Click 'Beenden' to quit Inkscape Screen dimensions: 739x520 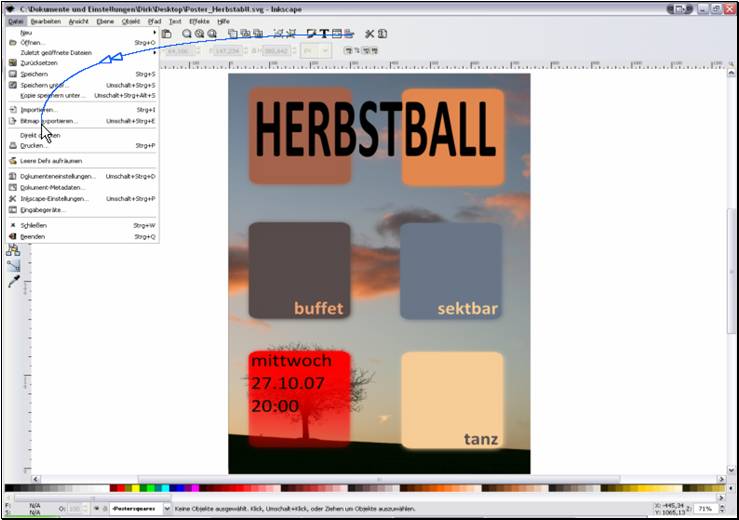click(34, 237)
